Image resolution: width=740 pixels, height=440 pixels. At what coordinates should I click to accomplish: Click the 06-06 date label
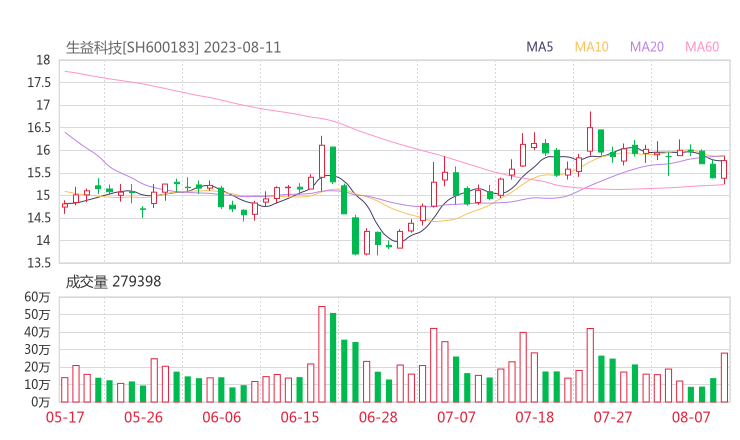221,417
